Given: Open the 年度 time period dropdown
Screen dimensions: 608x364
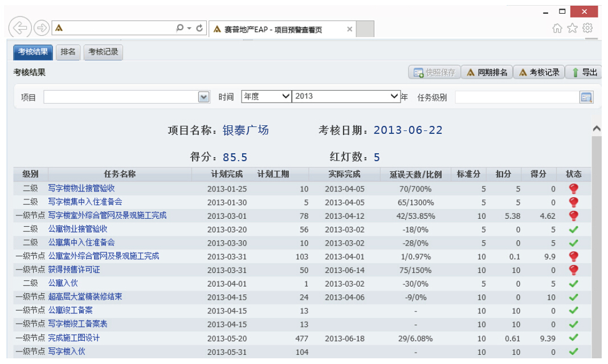Looking at the screenshot, I should [x=285, y=97].
